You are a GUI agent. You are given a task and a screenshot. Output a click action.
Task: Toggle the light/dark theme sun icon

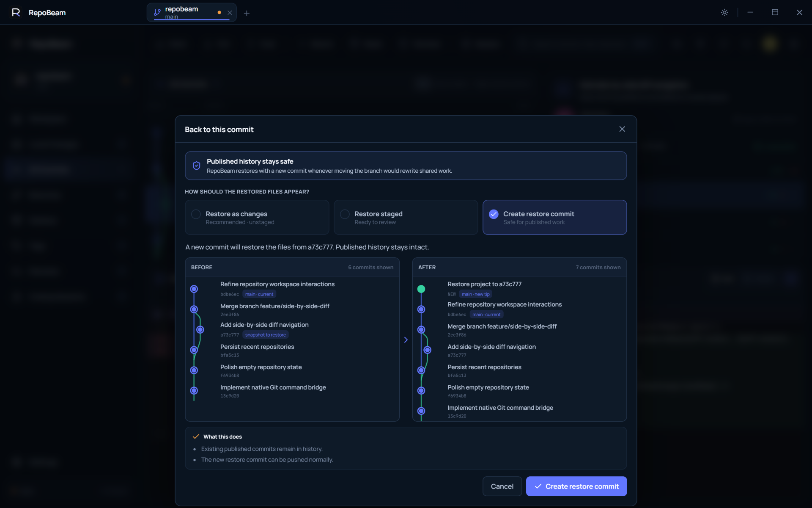724,12
